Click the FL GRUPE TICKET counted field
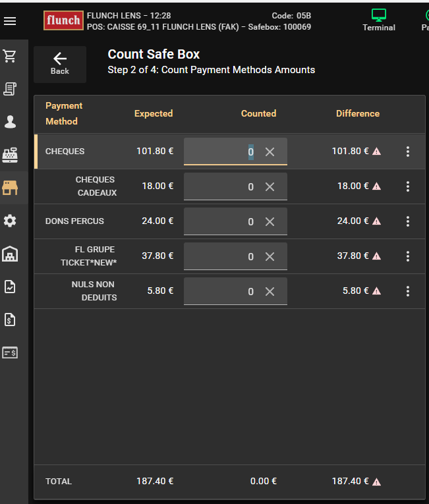 coord(223,256)
